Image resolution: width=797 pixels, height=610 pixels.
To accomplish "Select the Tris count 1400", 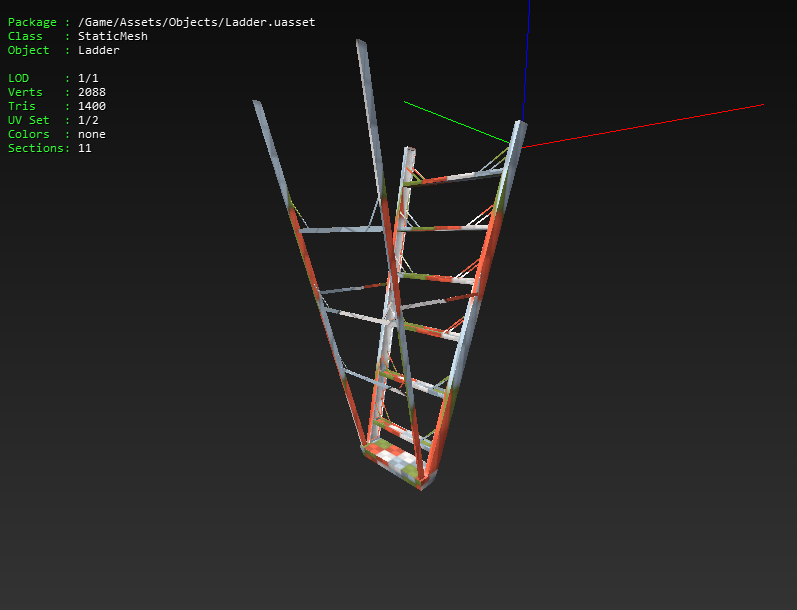I will 91,106.
